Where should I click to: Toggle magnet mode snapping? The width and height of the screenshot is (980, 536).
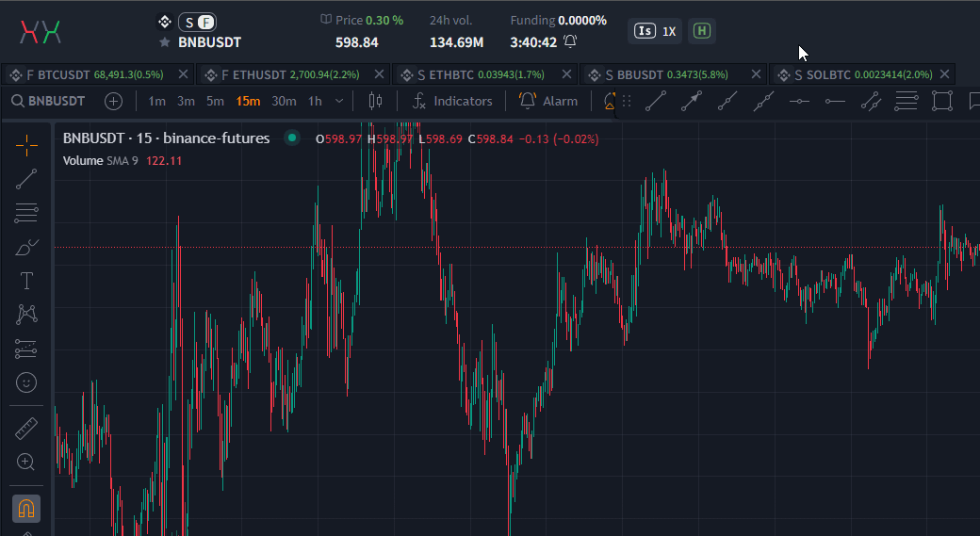[x=26, y=509]
